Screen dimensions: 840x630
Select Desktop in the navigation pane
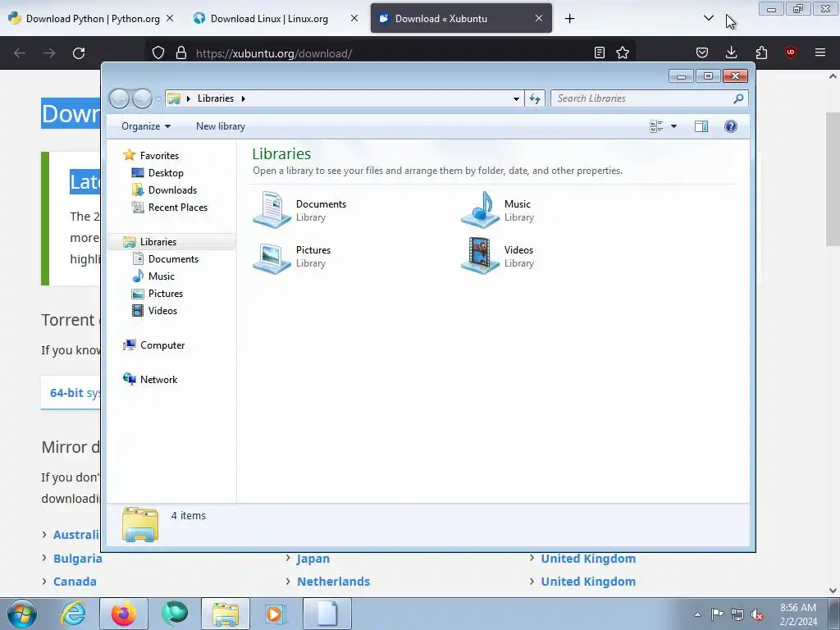tap(166, 172)
